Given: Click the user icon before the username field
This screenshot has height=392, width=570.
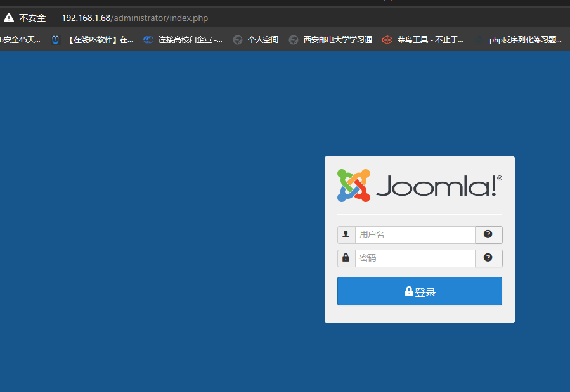Looking at the screenshot, I should (346, 235).
